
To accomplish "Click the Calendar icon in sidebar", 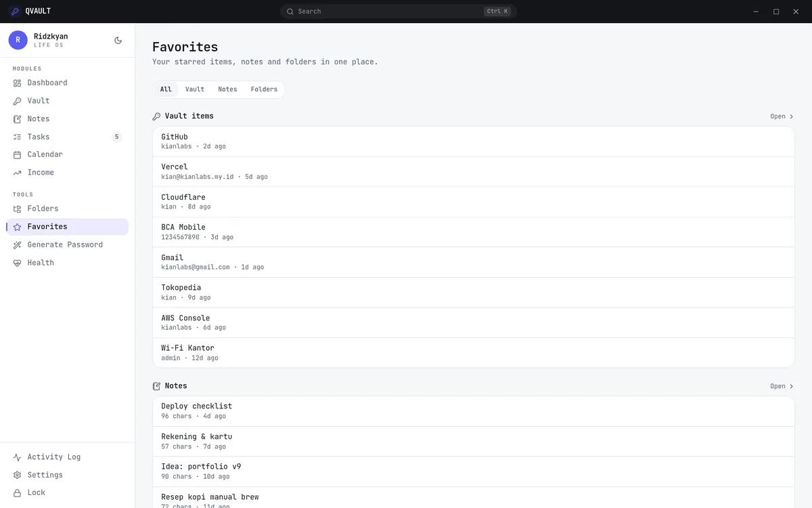I will (x=18, y=154).
